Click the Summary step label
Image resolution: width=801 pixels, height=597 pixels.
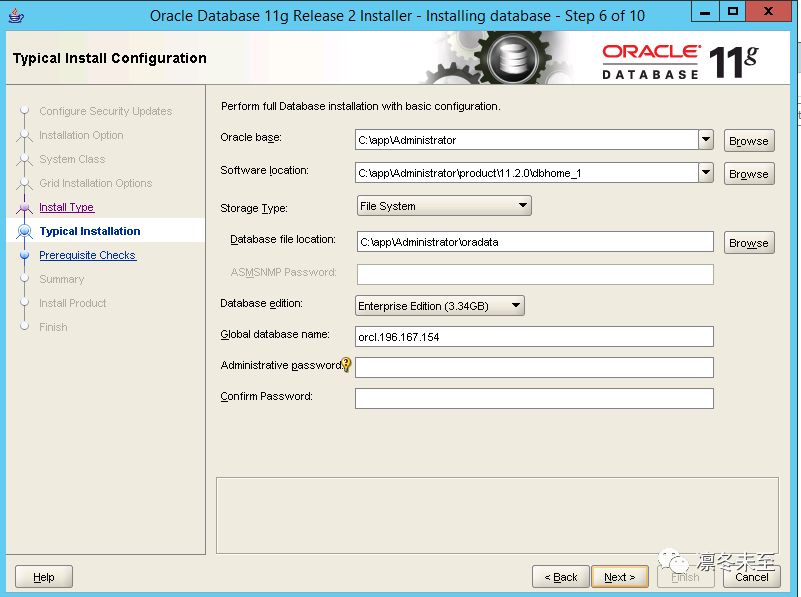(62, 279)
